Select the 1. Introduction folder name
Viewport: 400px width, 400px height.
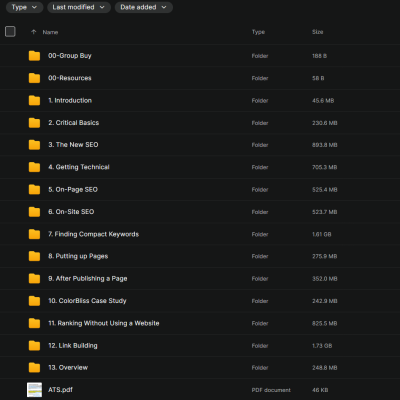[x=70, y=100]
